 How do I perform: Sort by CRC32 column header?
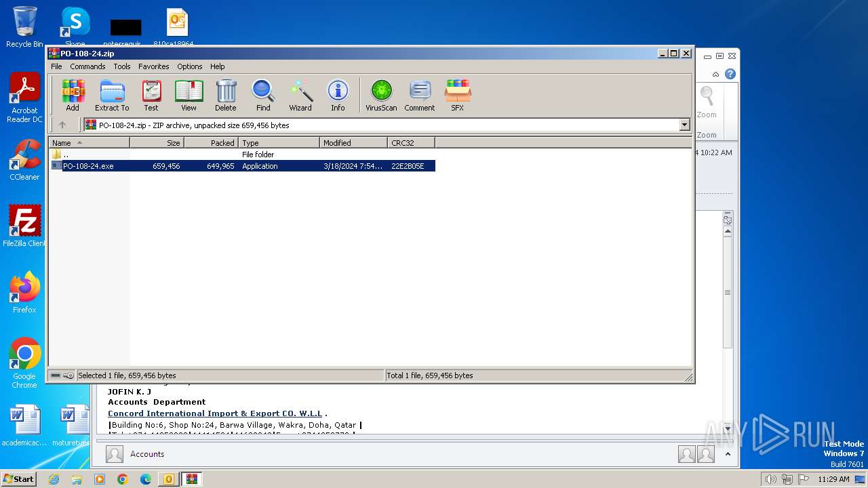[411, 143]
